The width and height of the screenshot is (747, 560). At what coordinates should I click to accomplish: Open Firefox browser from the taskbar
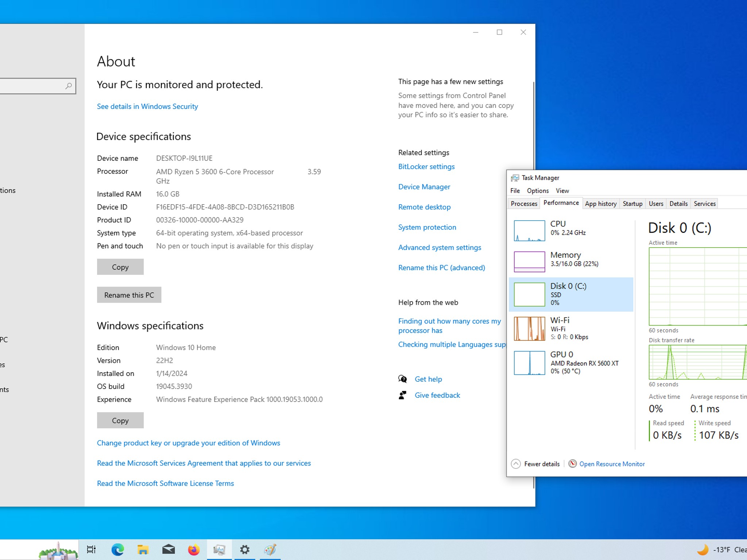coord(194,549)
